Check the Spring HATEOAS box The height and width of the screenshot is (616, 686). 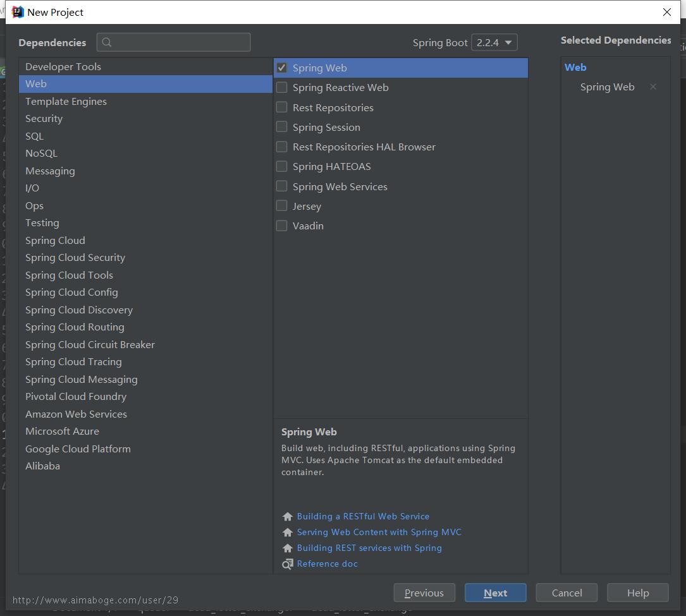coord(282,166)
